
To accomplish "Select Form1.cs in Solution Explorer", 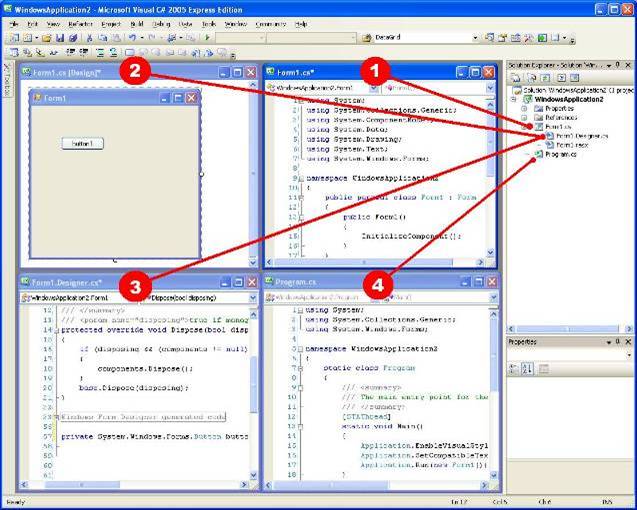I will (x=558, y=127).
